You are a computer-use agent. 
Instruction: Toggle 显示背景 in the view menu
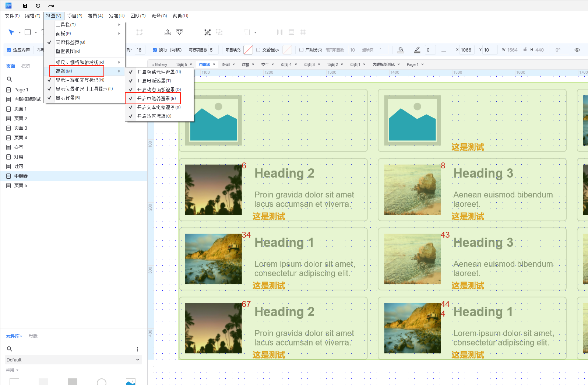click(x=84, y=98)
